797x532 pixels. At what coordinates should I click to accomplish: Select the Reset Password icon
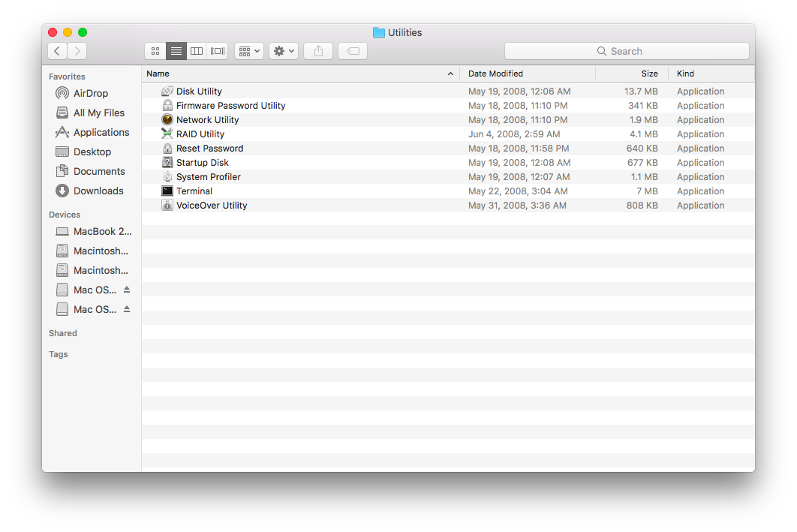click(x=167, y=148)
